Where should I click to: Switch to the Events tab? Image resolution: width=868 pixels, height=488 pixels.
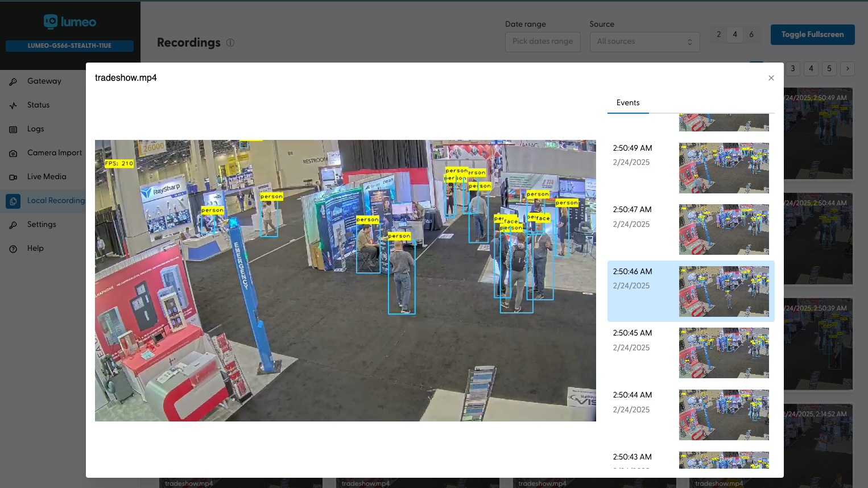628,103
